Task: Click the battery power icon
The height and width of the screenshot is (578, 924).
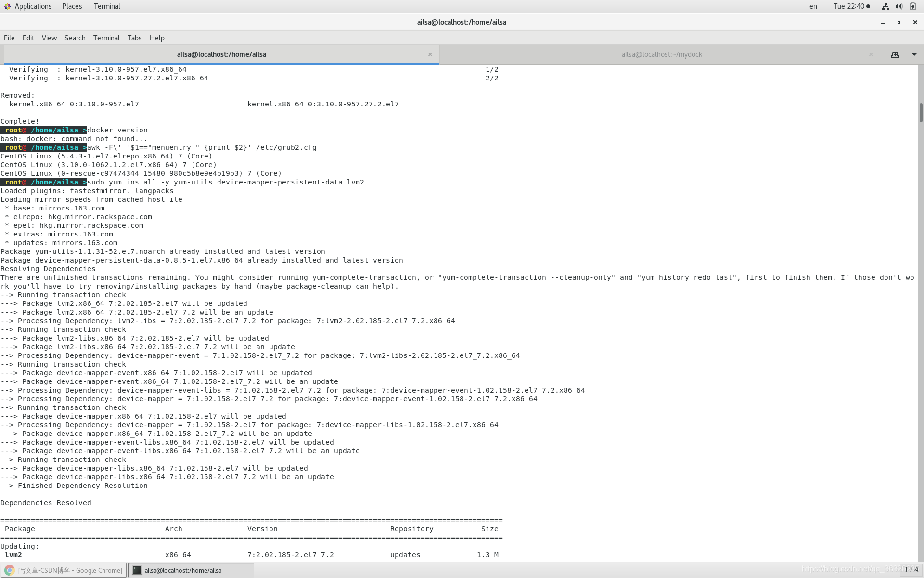Action: click(x=912, y=6)
